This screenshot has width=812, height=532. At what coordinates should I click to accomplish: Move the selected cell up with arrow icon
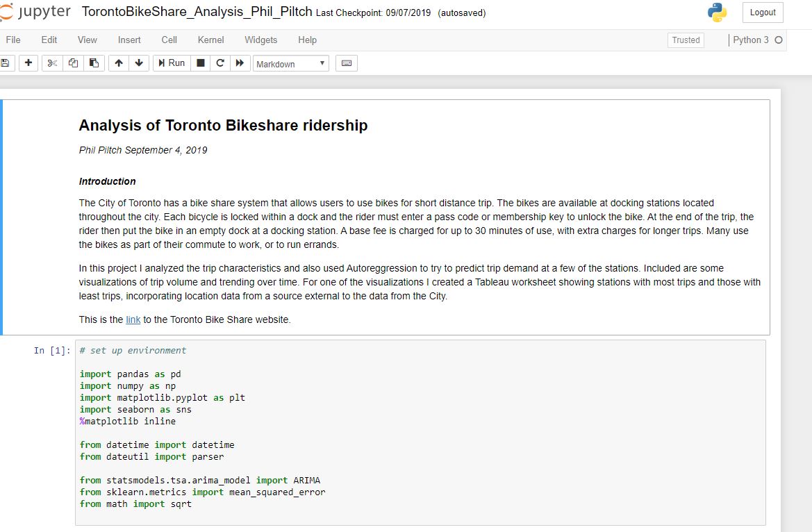[118, 63]
